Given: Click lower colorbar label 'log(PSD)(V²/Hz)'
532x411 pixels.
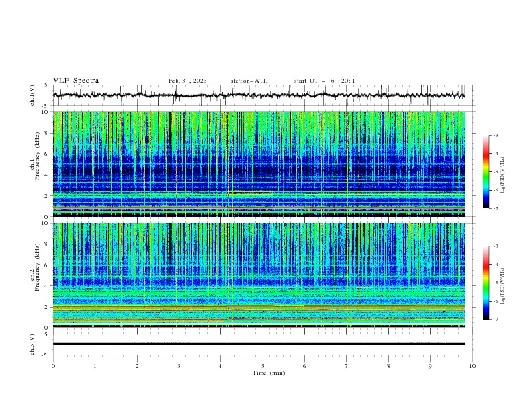Looking at the screenshot, I should [x=503, y=286].
